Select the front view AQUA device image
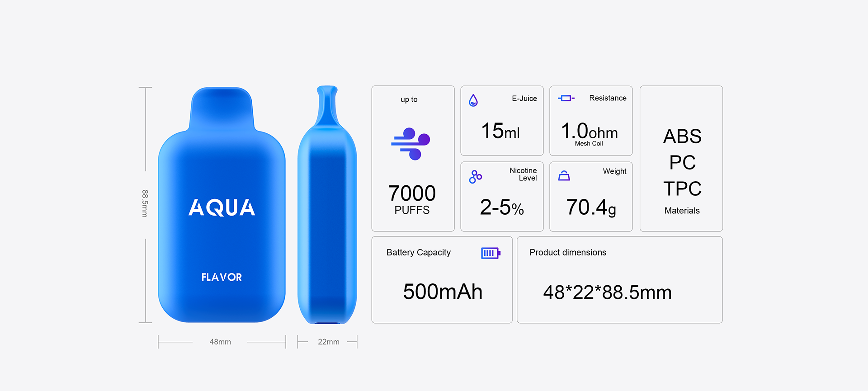This screenshot has height=391, width=868. (222, 205)
